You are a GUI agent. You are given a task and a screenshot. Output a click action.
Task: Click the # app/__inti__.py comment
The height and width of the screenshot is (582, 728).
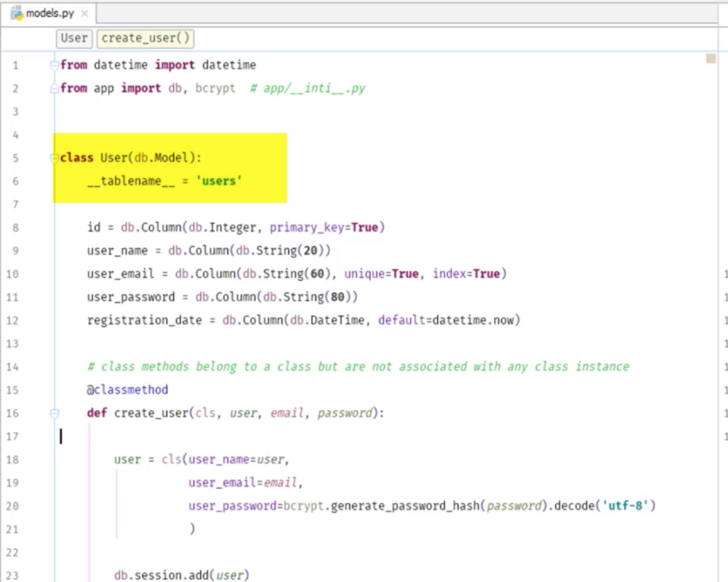click(x=308, y=88)
